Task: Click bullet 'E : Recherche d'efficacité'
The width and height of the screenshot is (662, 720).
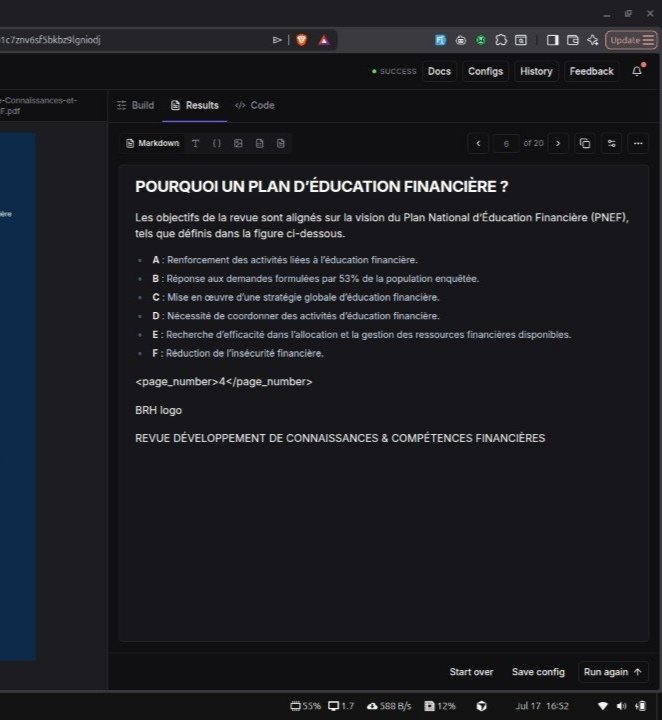Action: click(361, 335)
